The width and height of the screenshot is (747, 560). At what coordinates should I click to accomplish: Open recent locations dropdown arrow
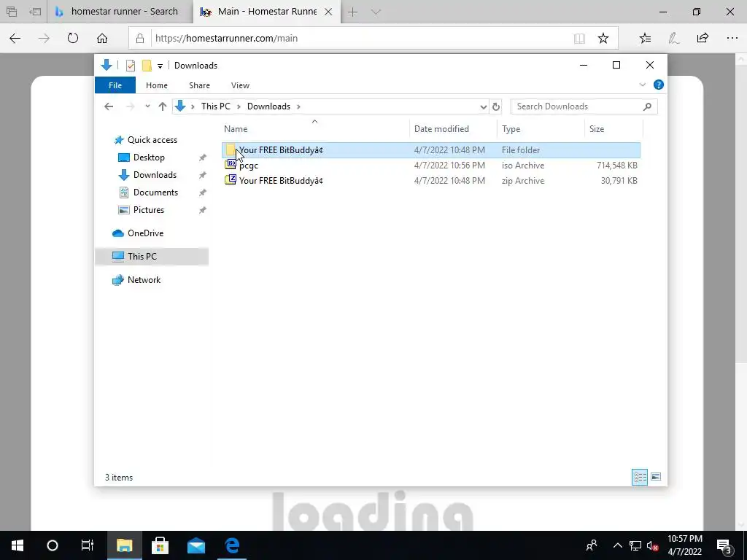(x=147, y=106)
